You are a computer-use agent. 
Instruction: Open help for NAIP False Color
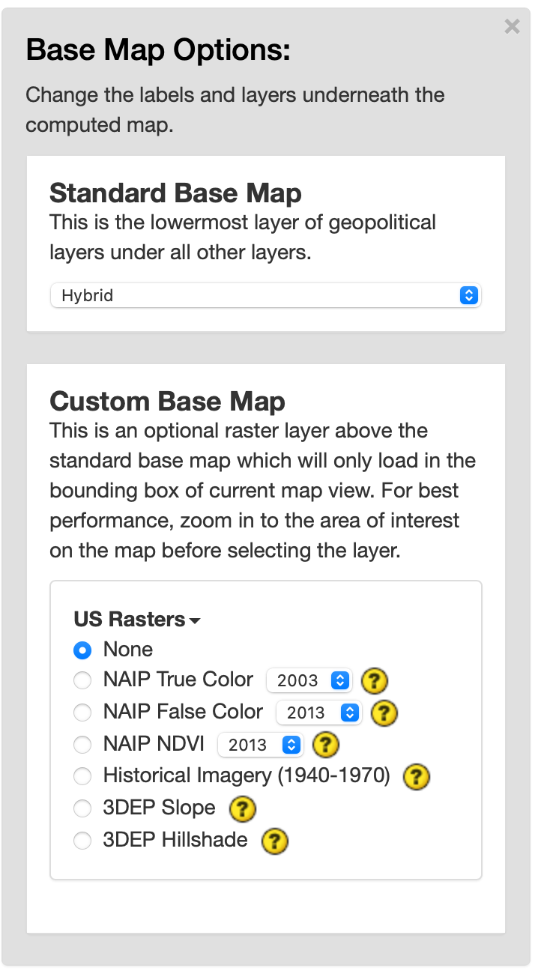(384, 713)
